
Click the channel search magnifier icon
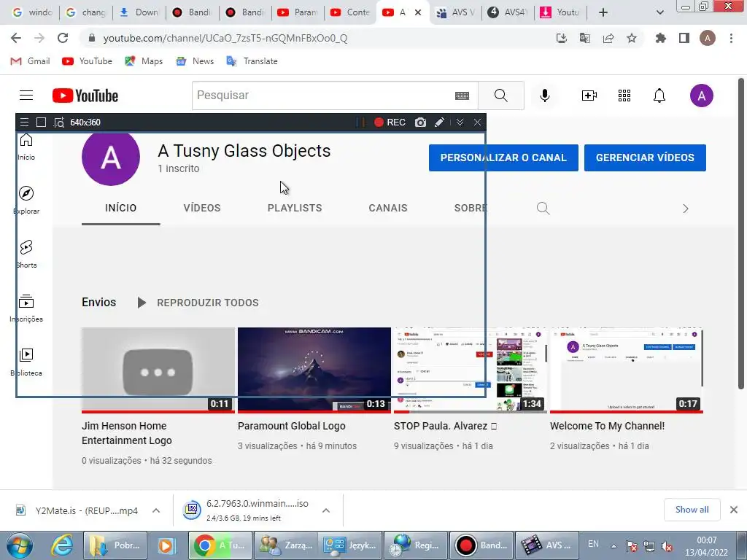click(543, 208)
